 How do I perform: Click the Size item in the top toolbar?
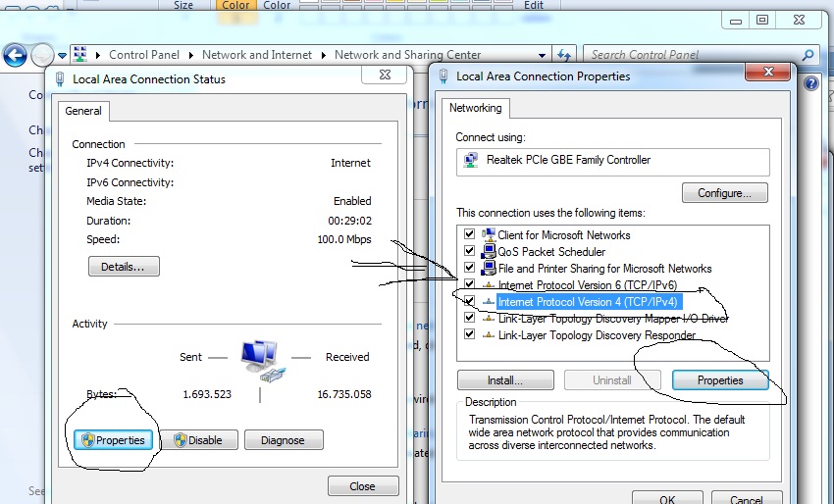coord(182,5)
